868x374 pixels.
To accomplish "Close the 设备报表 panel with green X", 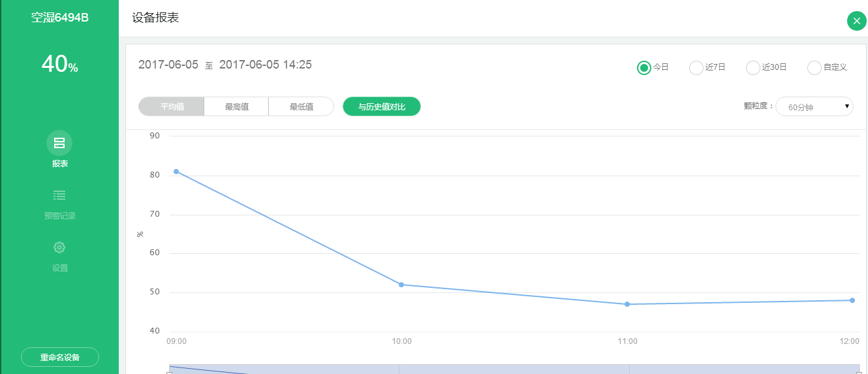I will [856, 21].
